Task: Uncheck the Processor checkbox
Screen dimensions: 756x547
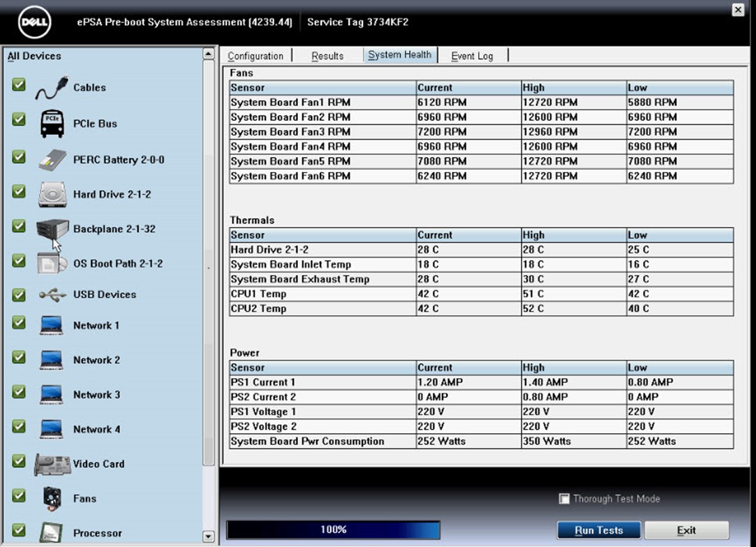Action: click(x=19, y=530)
